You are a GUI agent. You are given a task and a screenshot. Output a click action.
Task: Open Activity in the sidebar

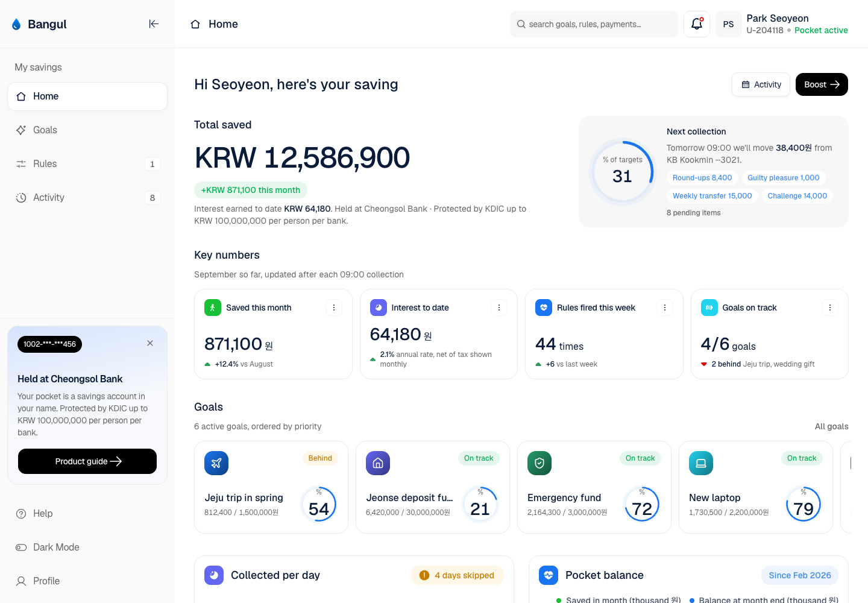click(87, 198)
